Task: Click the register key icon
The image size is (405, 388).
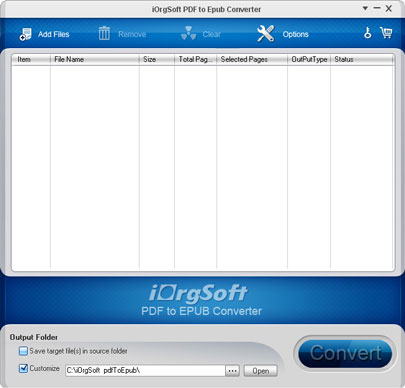Action: [x=367, y=33]
